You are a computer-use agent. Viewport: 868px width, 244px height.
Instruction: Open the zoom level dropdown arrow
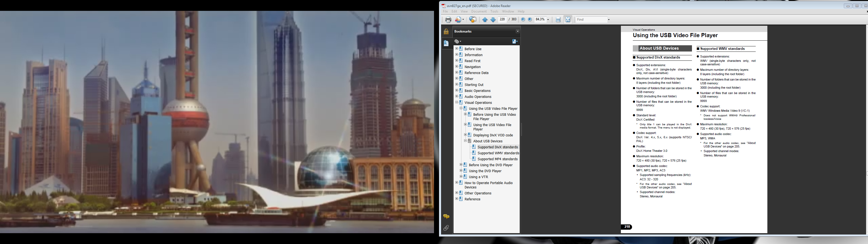tap(548, 20)
